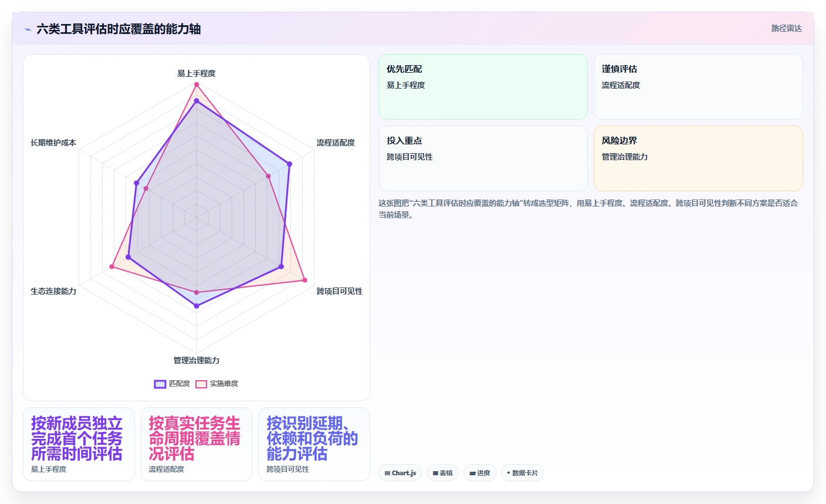826x504 pixels.
Task: Click the pink data point at 跨项目可见性
Action: coord(304,280)
